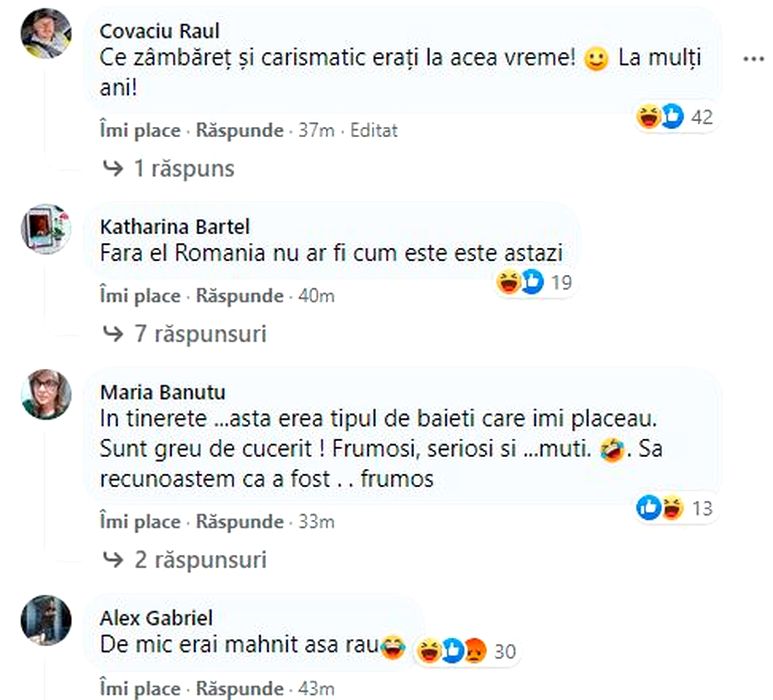This screenshot has width=773, height=700.
Task: Like Covaciu Raul's comment with 'Îmi place'
Action: 140,130
